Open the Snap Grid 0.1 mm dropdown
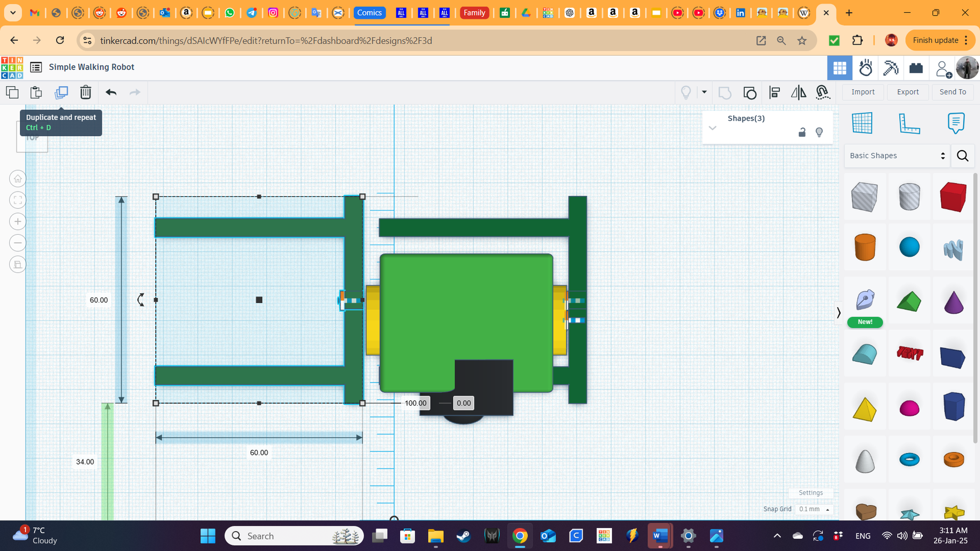 pos(814,509)
